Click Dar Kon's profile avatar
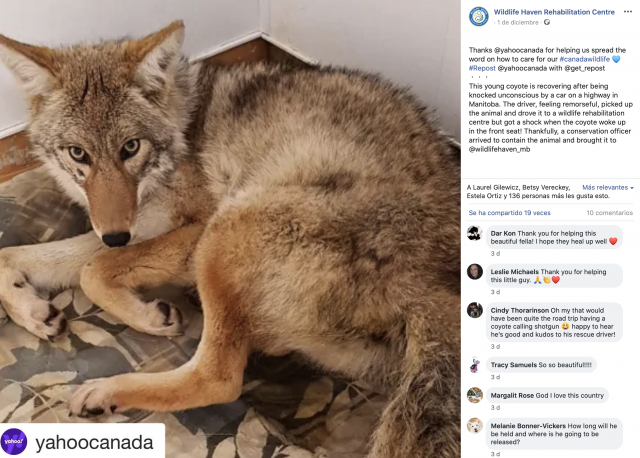This screenshot has width=640, height=458. pyautogui.click(x=475, y=234)
